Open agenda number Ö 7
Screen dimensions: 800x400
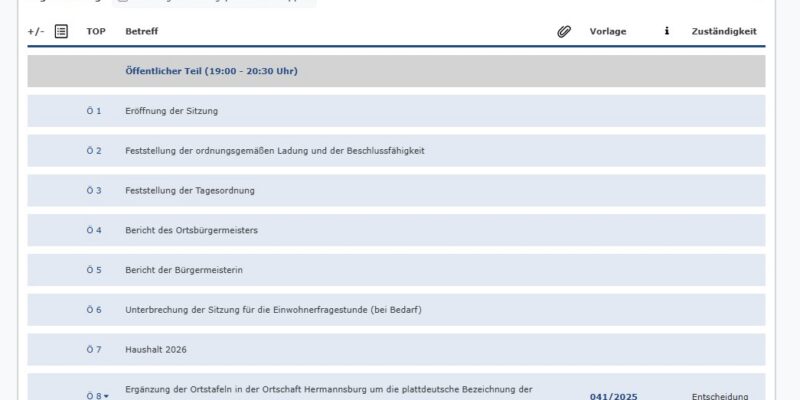(94, 349)
